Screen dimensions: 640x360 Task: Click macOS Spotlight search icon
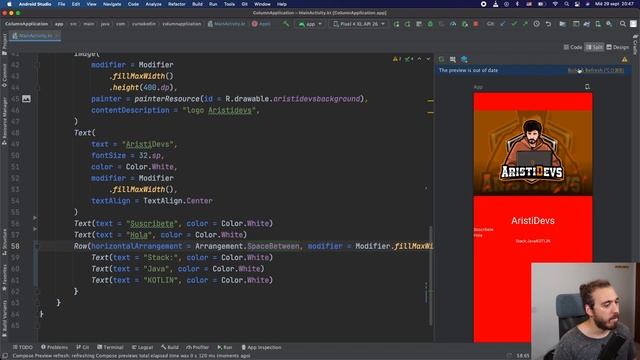pos(567,4)
